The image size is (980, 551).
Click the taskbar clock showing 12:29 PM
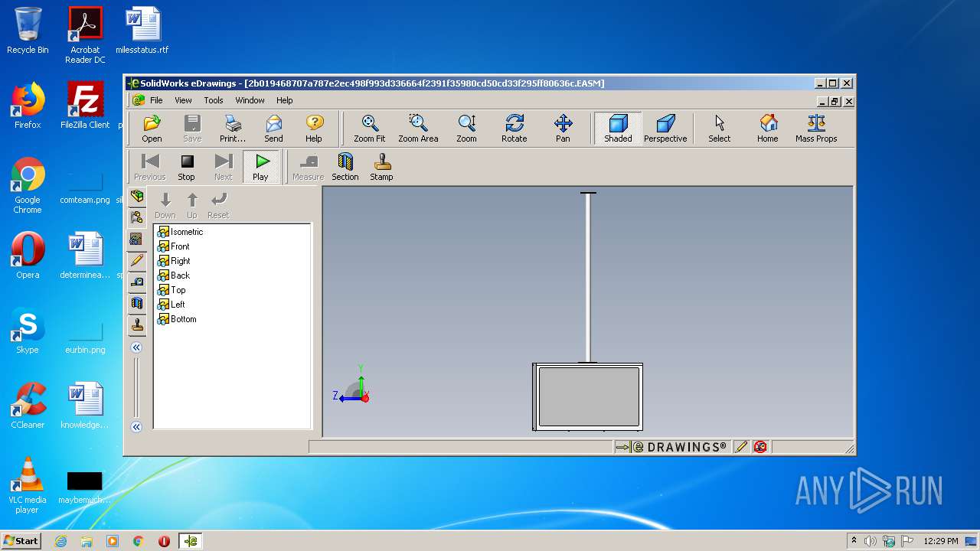940,541
